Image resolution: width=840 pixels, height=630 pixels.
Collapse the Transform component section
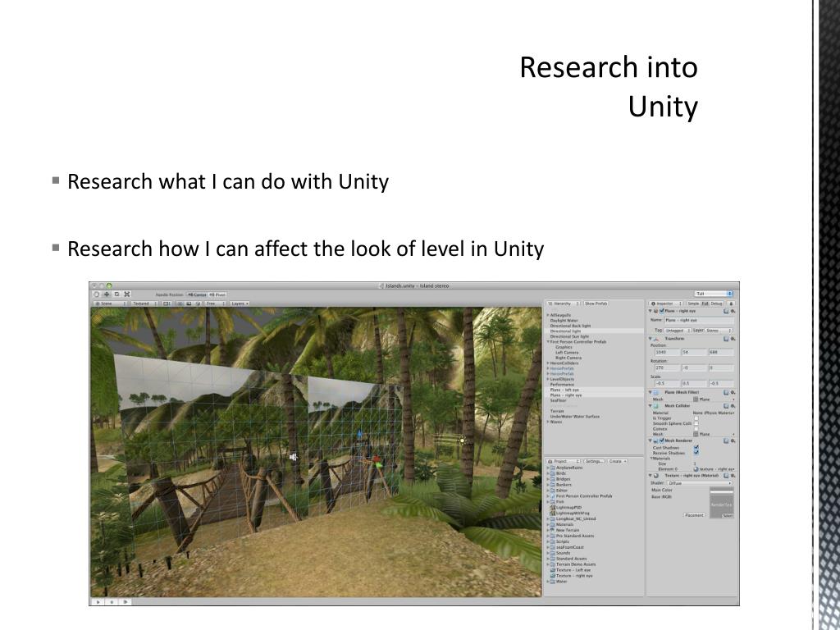tap(651, 339)
